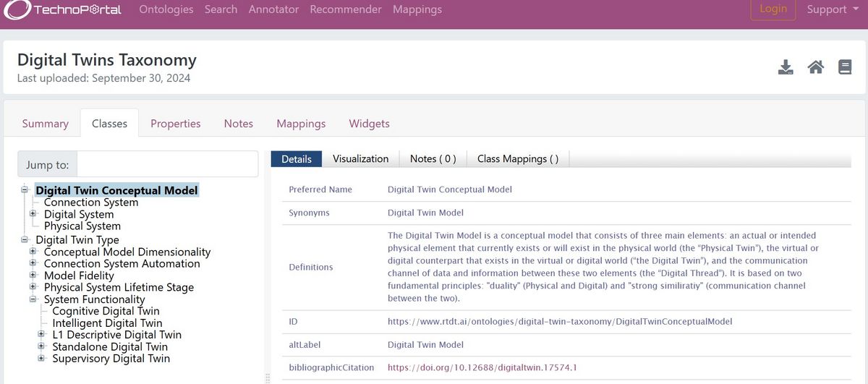Click the book documentation icon
Screen dimensions: 868x384
(844, 67)
